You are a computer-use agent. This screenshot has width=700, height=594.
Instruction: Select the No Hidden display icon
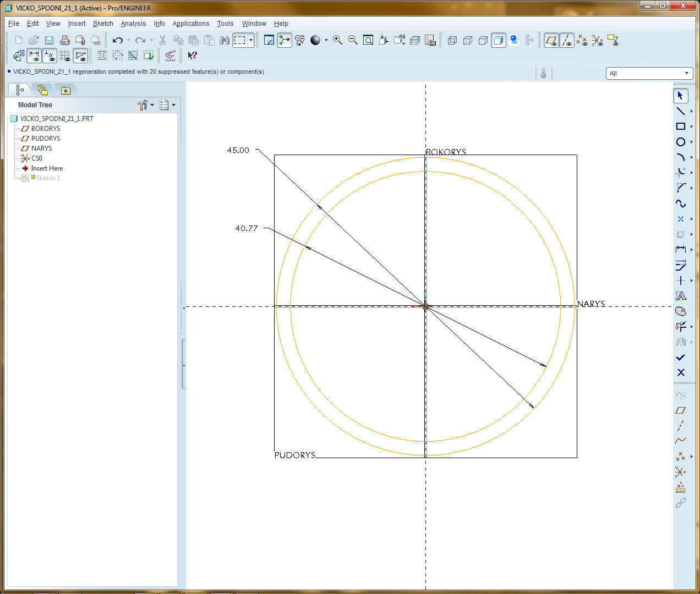click(x=483, y=40)
